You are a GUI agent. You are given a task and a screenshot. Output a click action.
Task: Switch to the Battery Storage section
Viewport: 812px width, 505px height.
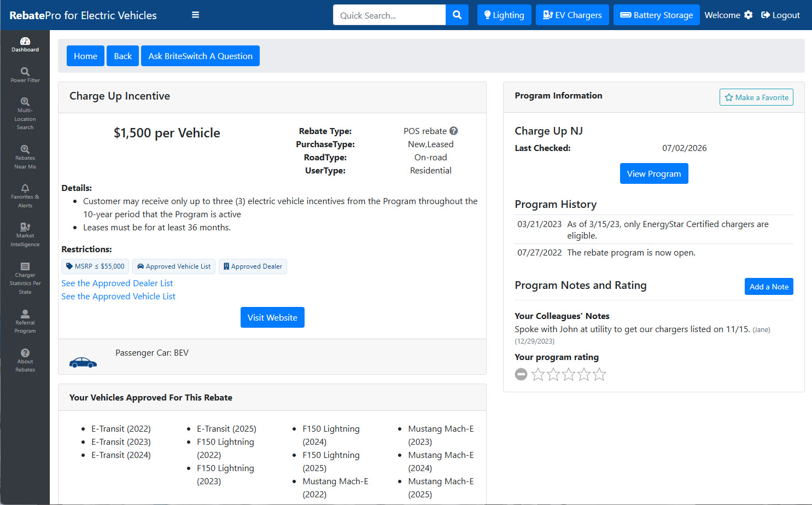(x=657, y=15)
